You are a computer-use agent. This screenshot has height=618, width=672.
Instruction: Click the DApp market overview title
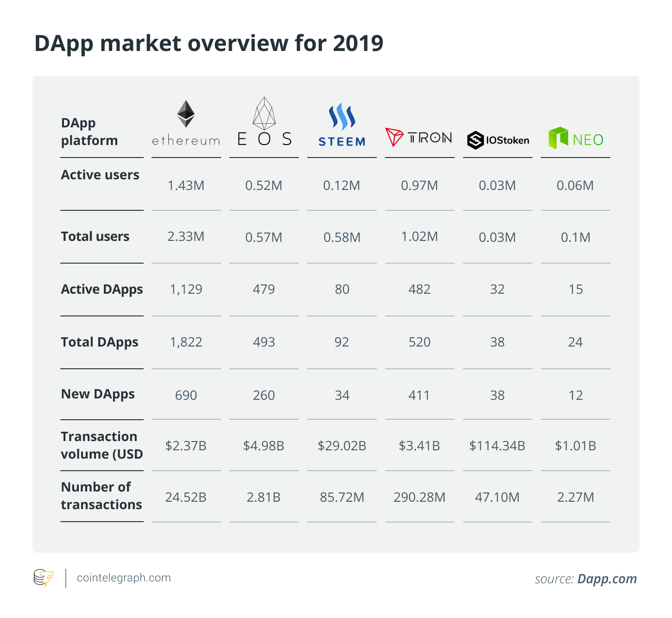(209, 44)
